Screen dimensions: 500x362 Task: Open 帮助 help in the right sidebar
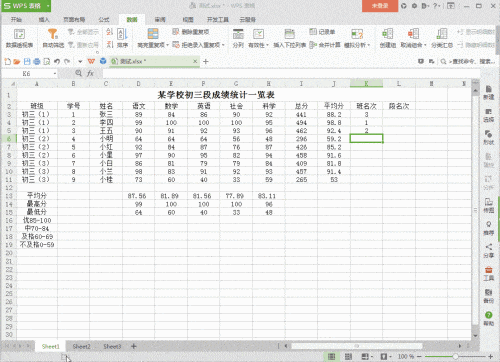pos(489,318)
